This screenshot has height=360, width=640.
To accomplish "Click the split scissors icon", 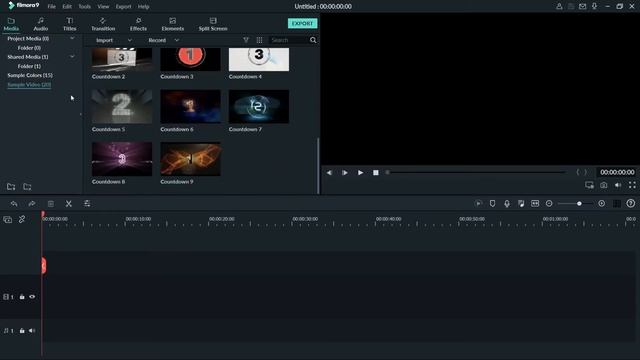I will click(x=69, y=204).
